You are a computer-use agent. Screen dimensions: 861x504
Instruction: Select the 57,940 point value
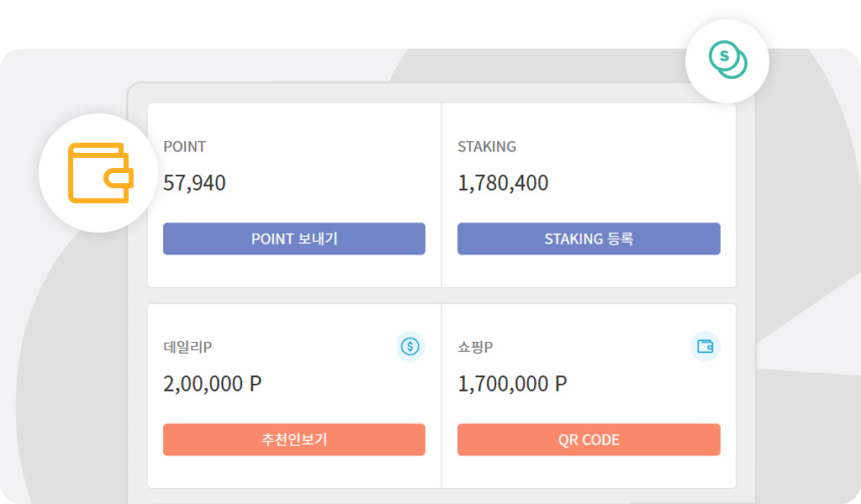point(194,183)
